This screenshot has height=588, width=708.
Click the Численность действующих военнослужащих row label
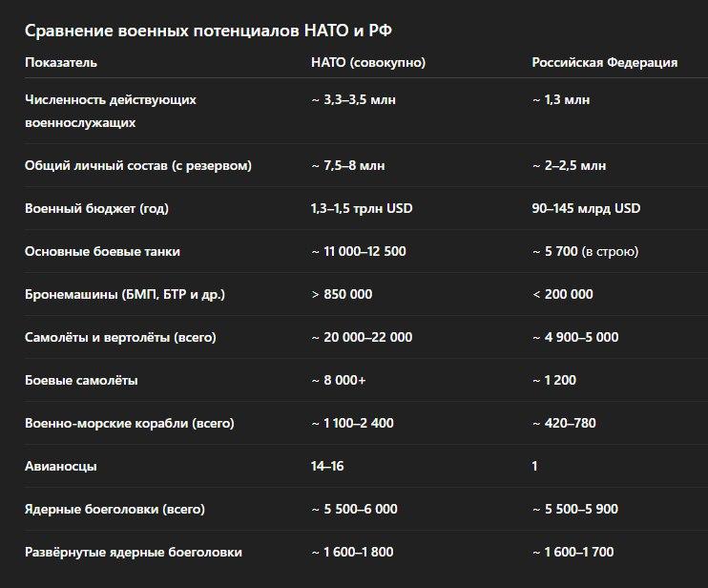tap(111, 111)
